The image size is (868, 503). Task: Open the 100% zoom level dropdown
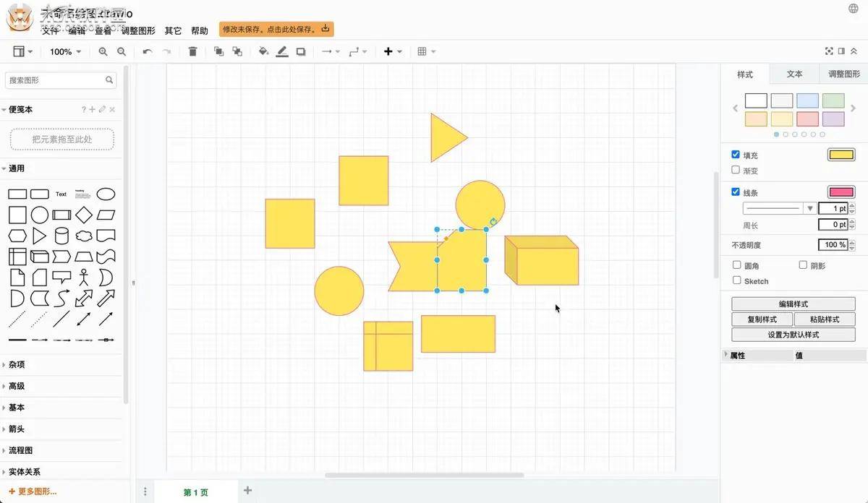tap(64, 51)
